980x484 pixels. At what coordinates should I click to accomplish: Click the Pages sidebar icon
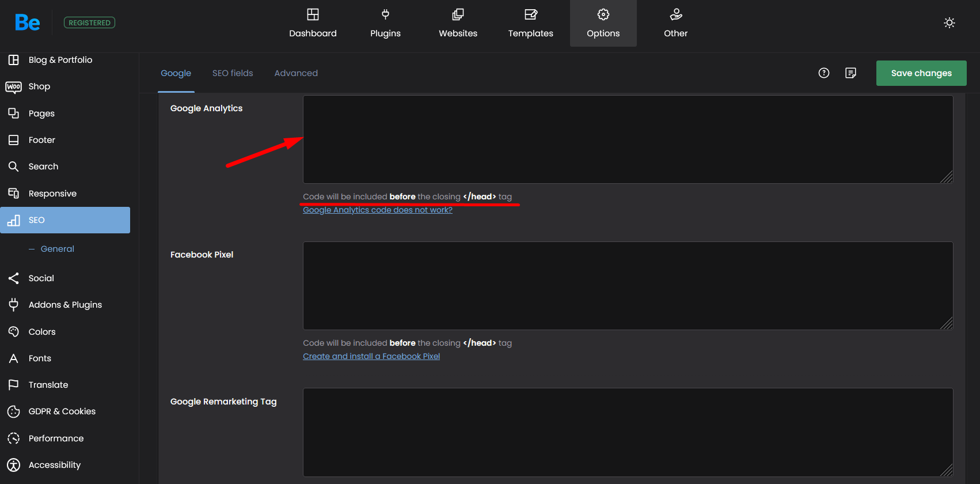click(14, 113)
